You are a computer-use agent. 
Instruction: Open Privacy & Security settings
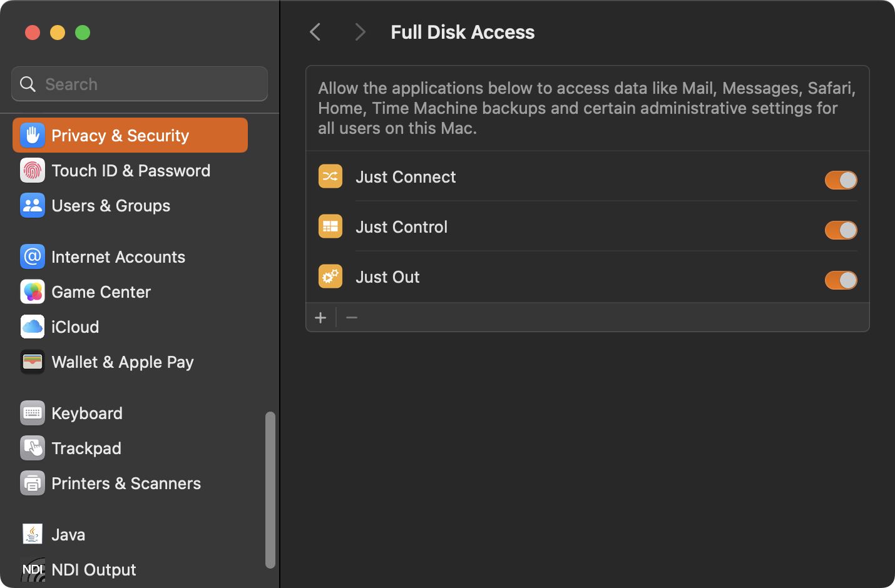[x=130, y=135]
